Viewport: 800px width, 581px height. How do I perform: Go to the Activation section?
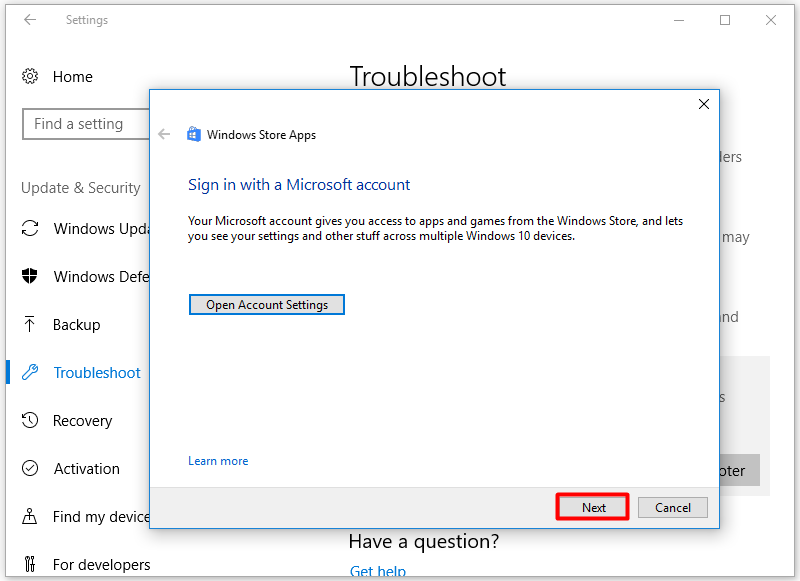coord(86,469)
